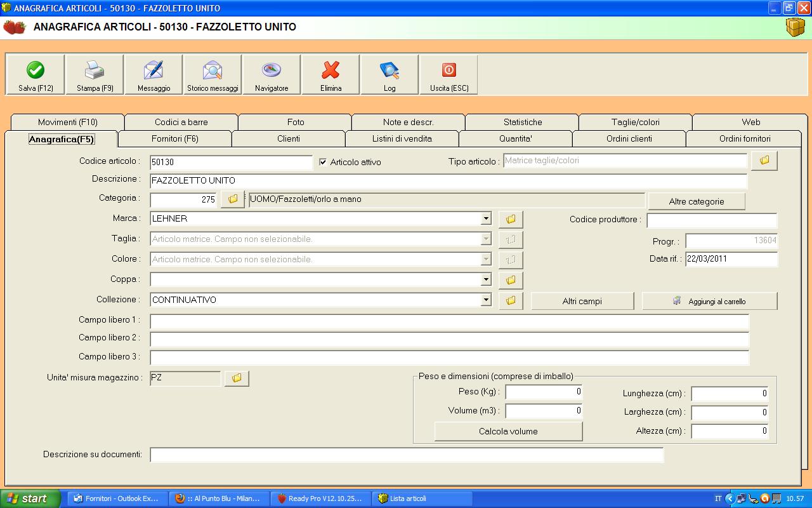Expand the Collezione dropdown showing CONTINUATIVO
The width and height of the screenshot is (812, 508).
(x=486, y=300)
